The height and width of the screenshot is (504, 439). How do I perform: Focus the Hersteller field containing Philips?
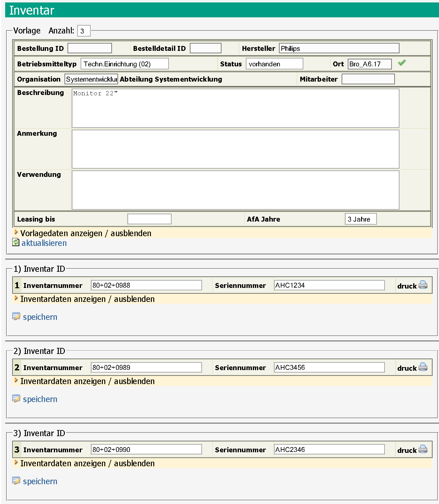click(339, 48)
